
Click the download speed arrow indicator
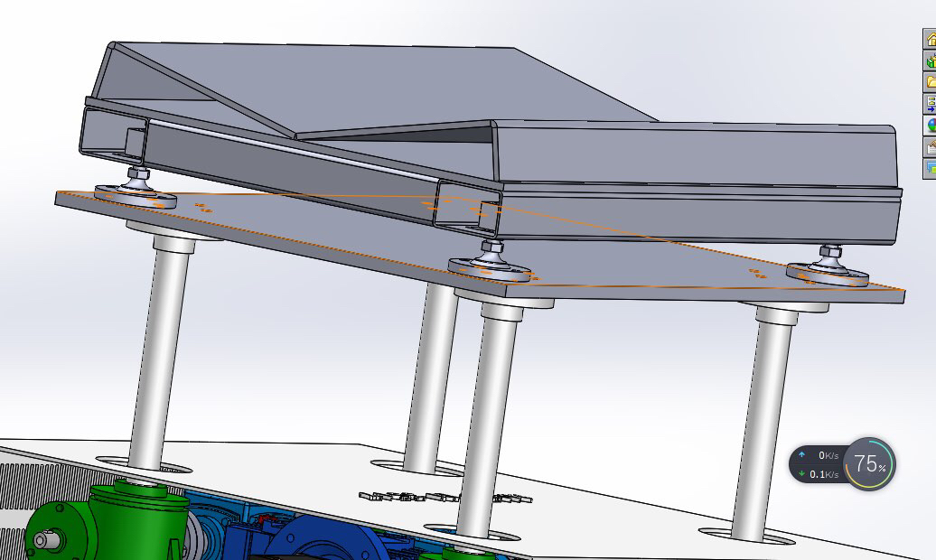tap(801, 474)
